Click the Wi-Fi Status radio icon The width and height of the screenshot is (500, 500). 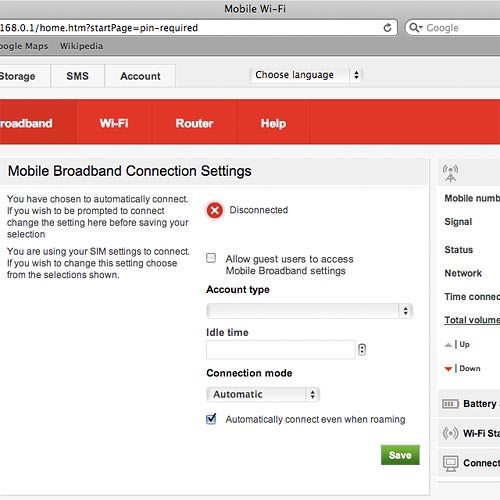pyautogui.click(x=450, y=433)
